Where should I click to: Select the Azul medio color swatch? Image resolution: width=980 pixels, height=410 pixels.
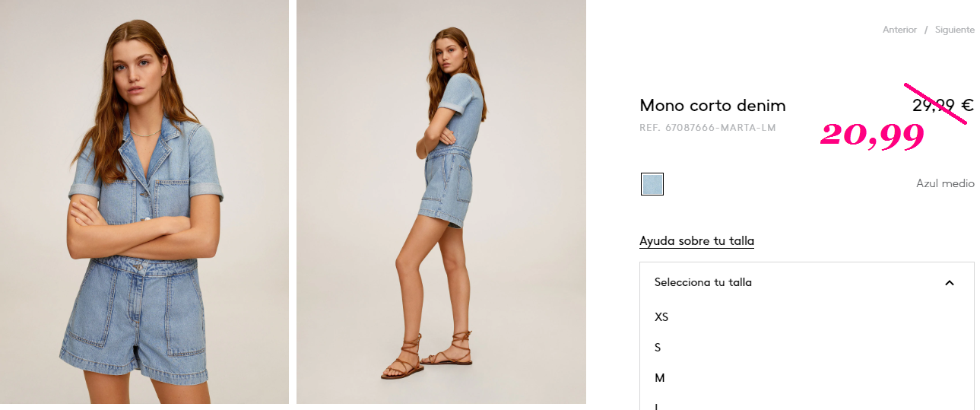[x=652, y=184]
